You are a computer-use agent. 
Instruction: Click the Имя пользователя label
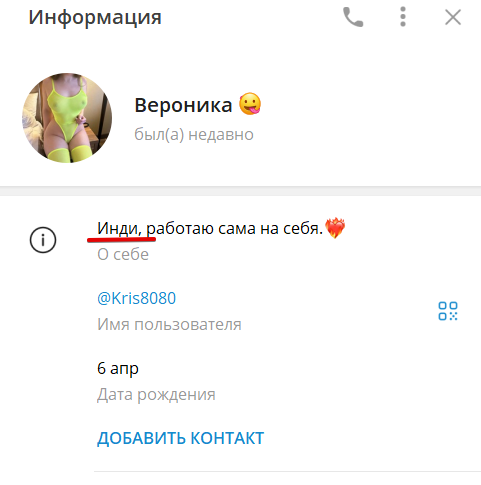169,324
